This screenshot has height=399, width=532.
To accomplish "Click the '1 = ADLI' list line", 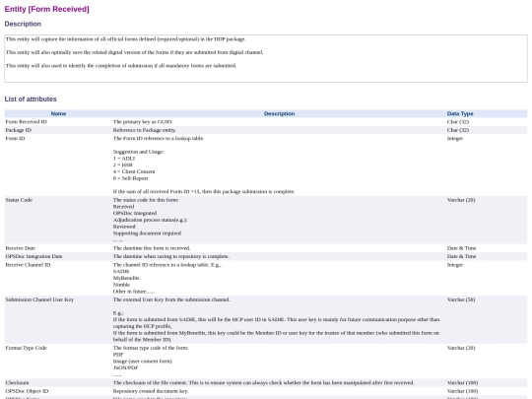I will click(124, 159).
